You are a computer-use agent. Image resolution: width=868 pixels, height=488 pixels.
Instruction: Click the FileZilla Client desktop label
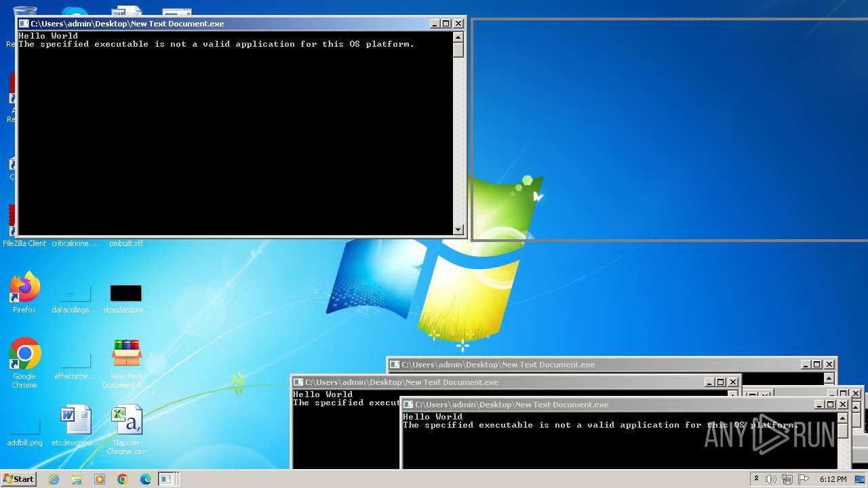[24, 243]
